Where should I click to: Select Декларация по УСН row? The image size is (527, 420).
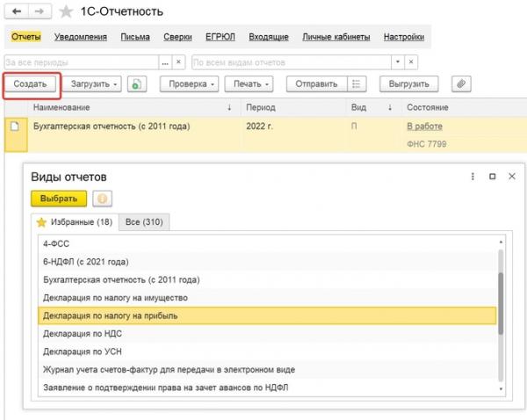pos(267,351)
